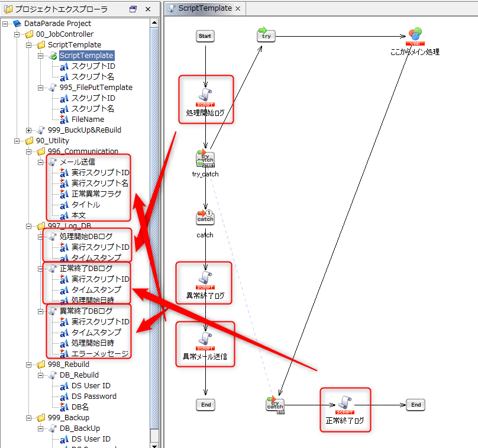The width and height of the screenshot is (478, 448).
Task: Click the DB名 variable icon
Action: [64, 407]
